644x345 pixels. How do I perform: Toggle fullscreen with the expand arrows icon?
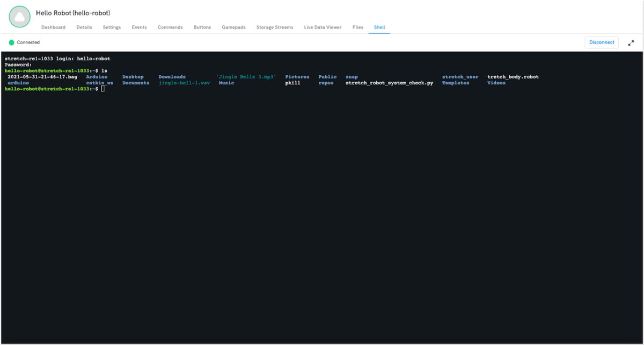point(631,42)
